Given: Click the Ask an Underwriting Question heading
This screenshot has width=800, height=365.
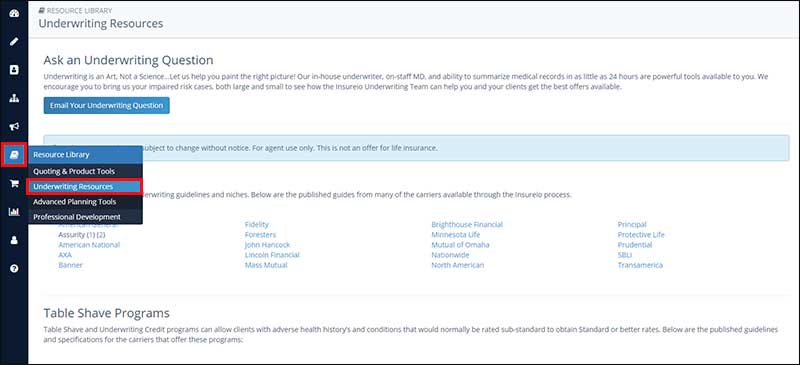Looking at the screenshot, I should (129, 60).
